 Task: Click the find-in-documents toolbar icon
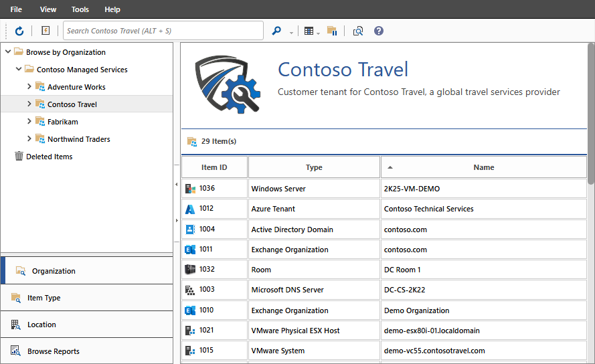point(358,31)
